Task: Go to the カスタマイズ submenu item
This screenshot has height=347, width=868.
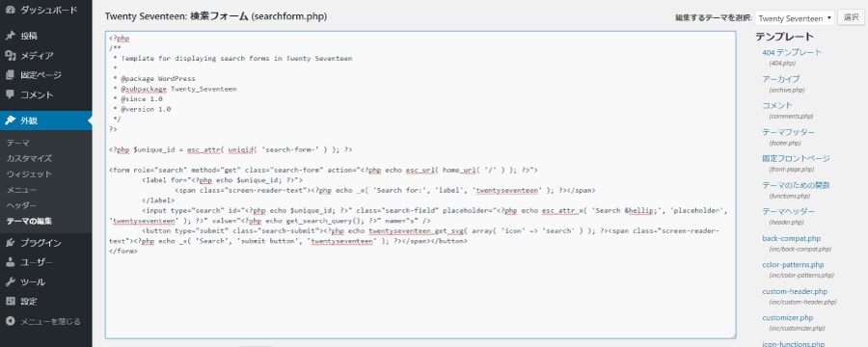Action: (29, 158)
